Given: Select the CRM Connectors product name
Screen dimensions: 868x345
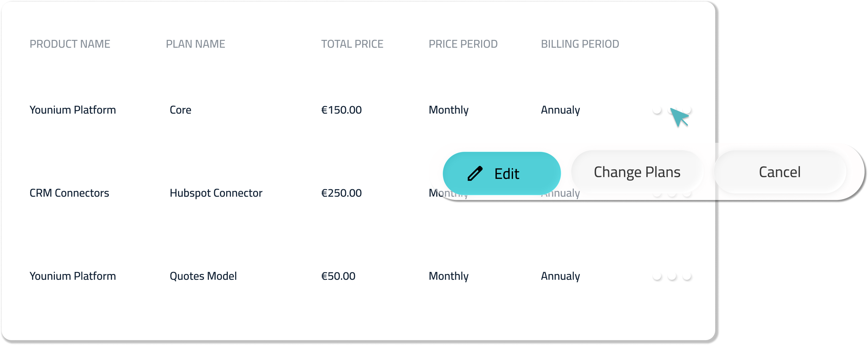Looking at the screenshot, I should (x=69, y=193).
